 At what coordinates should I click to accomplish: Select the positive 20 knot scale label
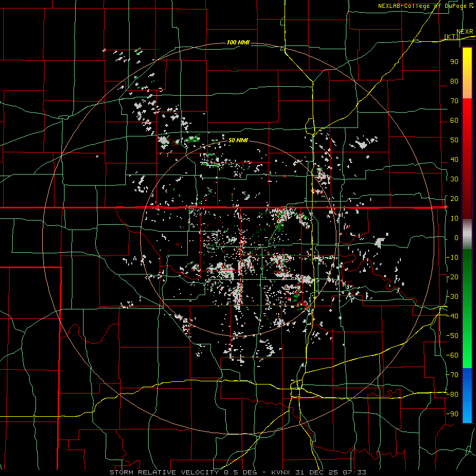pos(454,198)
